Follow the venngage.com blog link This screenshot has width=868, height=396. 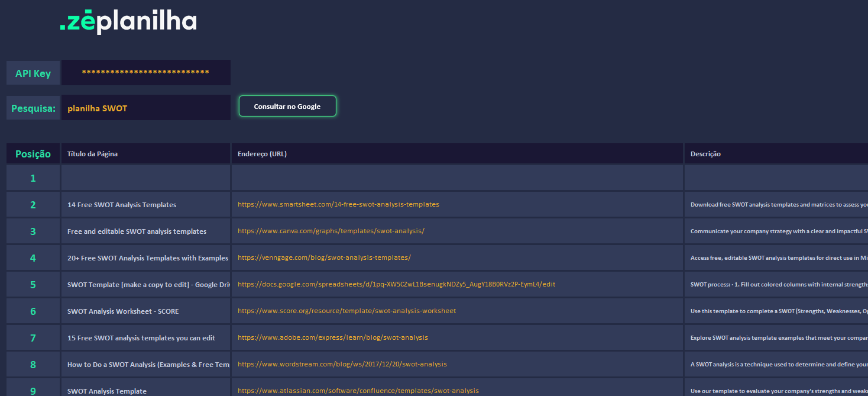[x=324, y=257]
